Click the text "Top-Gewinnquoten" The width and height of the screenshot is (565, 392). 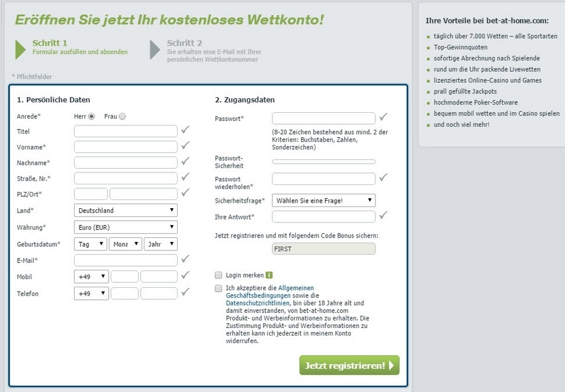(x=461, y=47)
